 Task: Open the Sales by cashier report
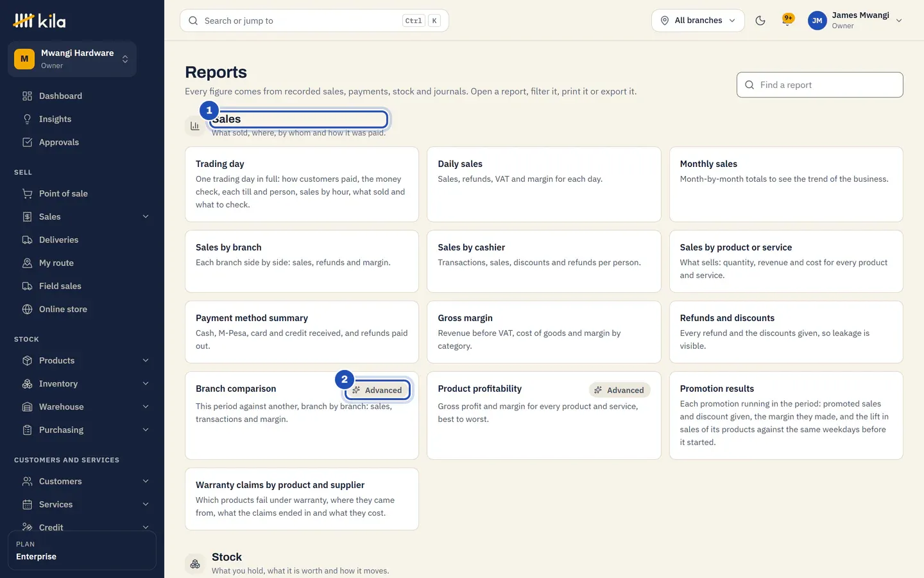(x=544, y=261)
